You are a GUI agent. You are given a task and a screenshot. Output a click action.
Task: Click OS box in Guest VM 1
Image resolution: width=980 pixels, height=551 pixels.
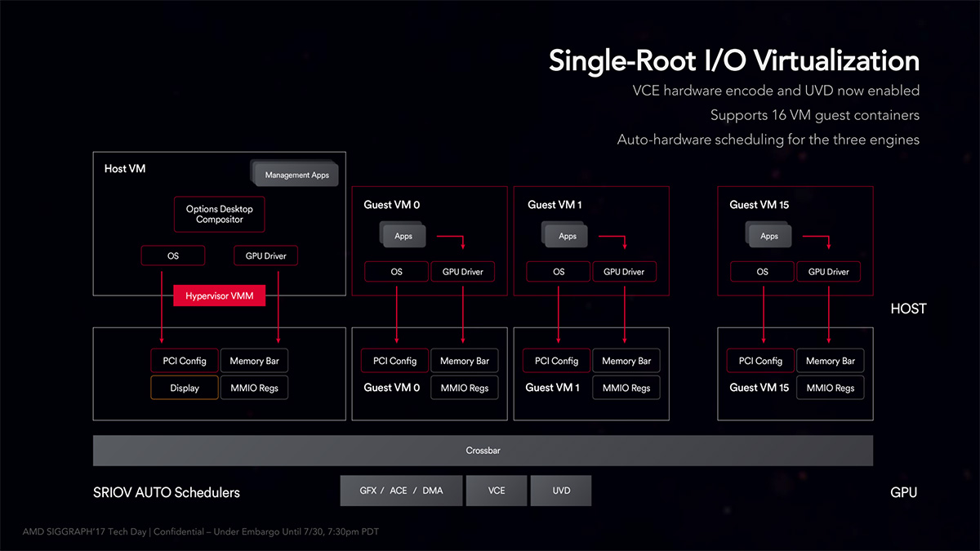[559, 272]
